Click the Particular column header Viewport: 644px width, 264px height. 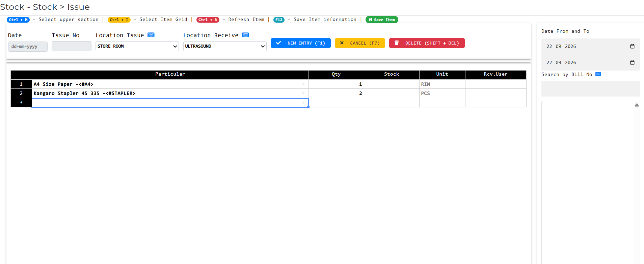170,75
